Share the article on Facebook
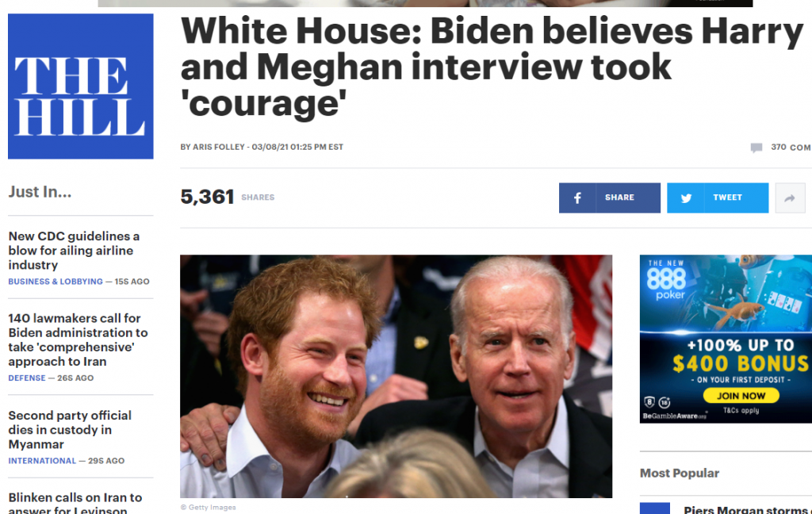 coord(610,198)
